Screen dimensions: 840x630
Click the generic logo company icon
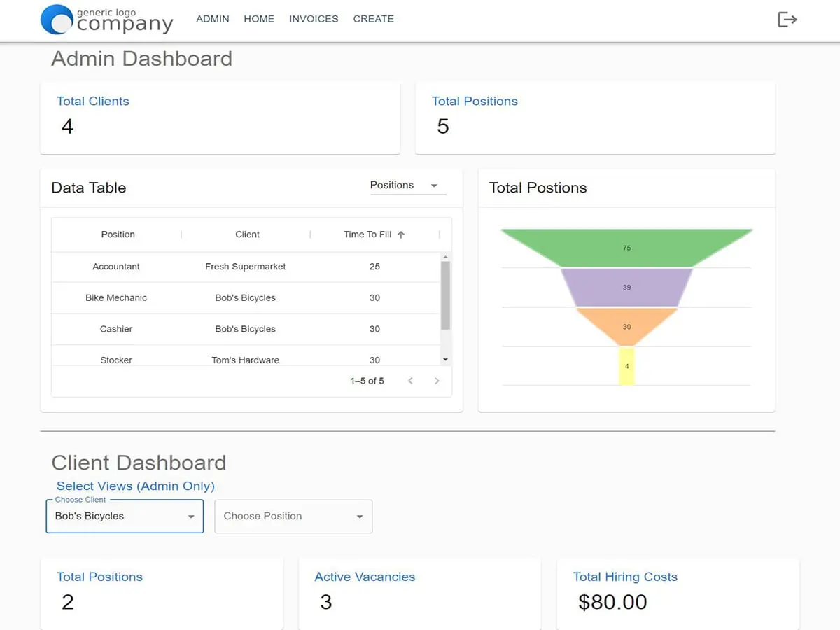click(x=57, y=20)
